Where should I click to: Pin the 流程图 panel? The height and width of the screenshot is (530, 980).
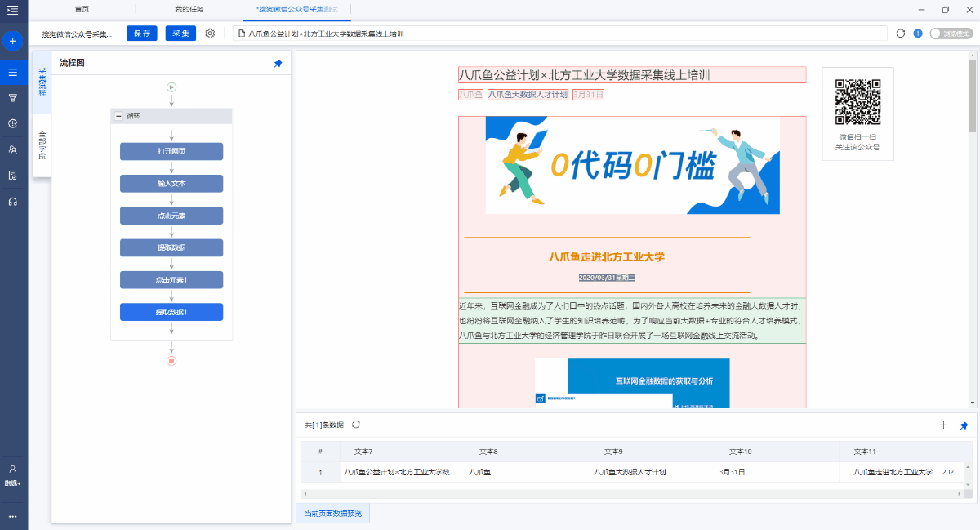[278, 63]
